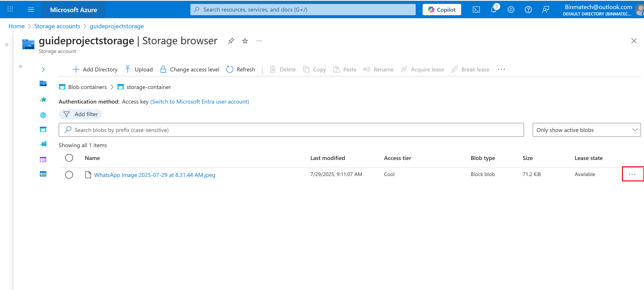This screenshot has height=290, width=644.
Task: Expand the storage browser tree chevron
Action: pos(43,69)
